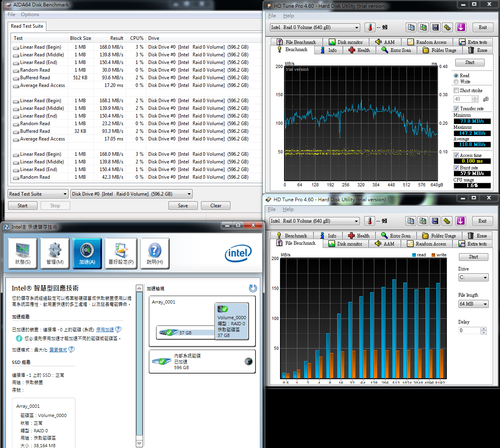The width and height of the screenshot is (500, 448).
Task: Click Exit button in bottom HD Tune window
Action: click(x=482, y=221)
